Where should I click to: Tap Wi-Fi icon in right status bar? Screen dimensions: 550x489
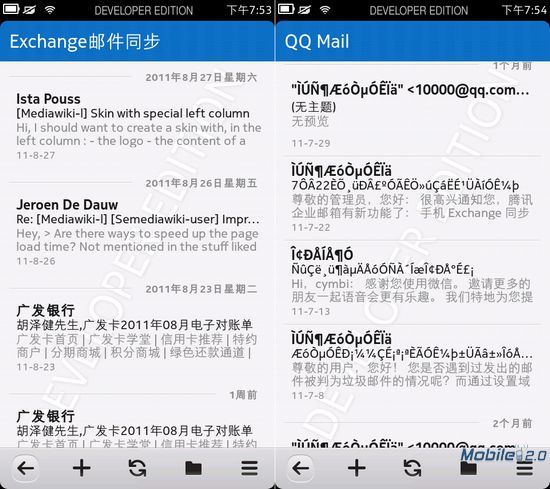tap(325, 9)
